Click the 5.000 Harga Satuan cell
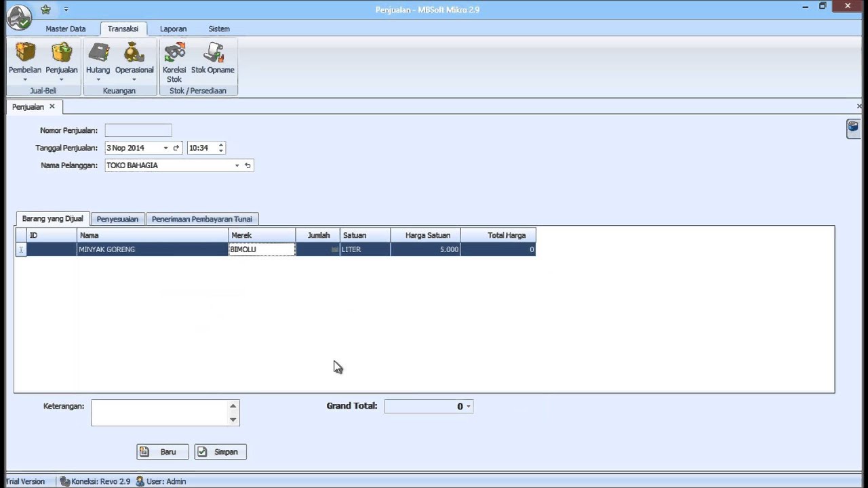Viewport: 868px width, 488px height. 426,249
